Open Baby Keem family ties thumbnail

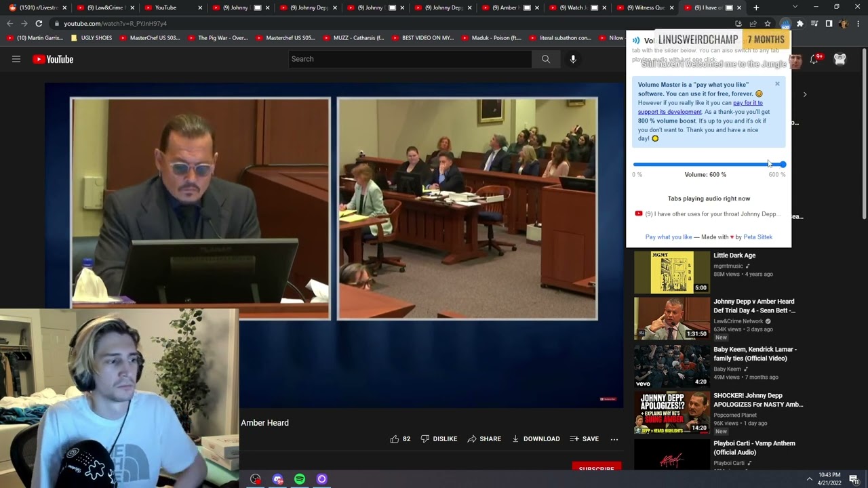tap(672, 366)
